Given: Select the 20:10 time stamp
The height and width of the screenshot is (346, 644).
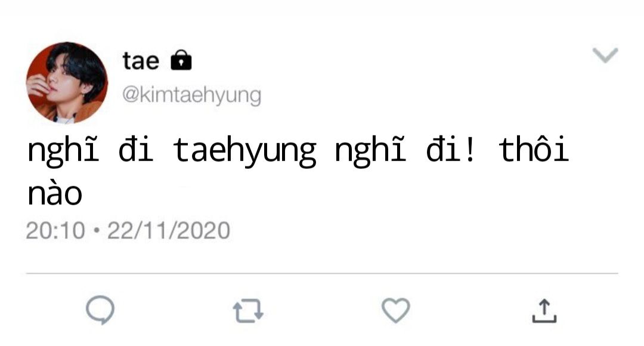Looking at the screenshot, I should tap(55, 230).
